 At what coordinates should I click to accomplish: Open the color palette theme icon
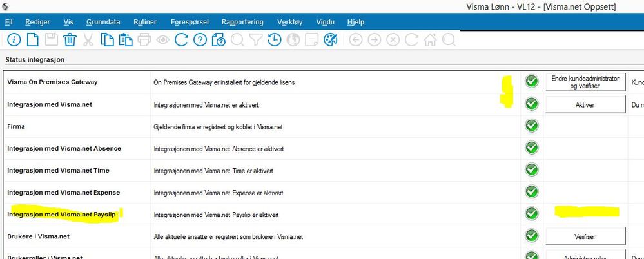(331, 40)
